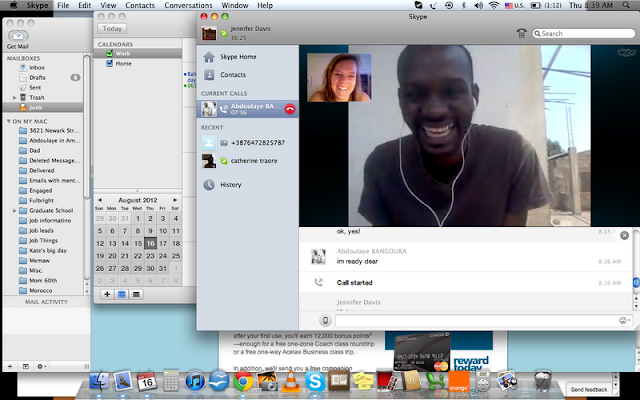Open the emoticon picker in message box
Viewport: 640px width, 400px height.
[624, 320]
